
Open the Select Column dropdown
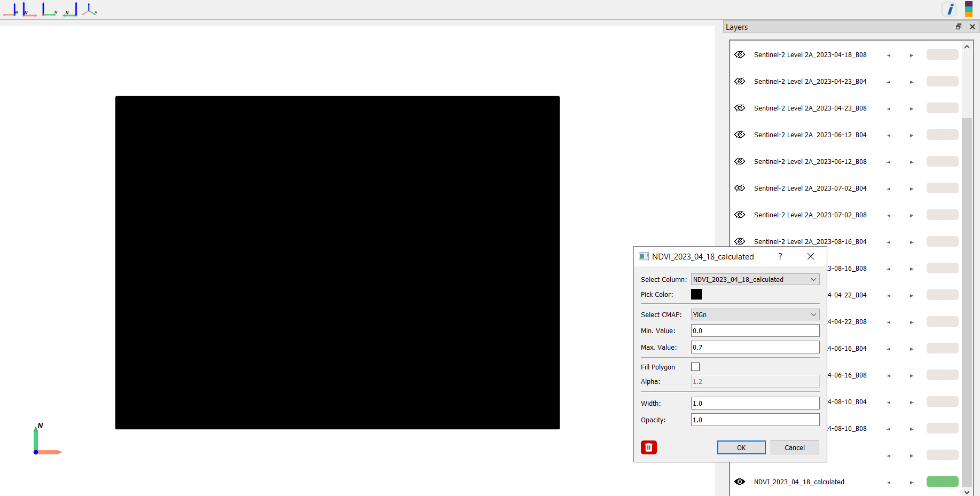pyautogui.click(x=755, y=279)
